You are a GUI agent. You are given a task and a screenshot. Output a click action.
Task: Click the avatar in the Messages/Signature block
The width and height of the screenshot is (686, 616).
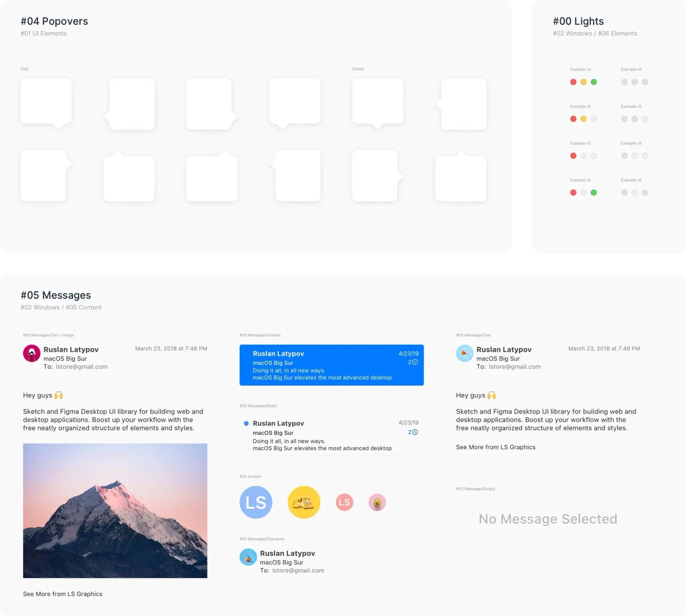[x=248, y=557]
